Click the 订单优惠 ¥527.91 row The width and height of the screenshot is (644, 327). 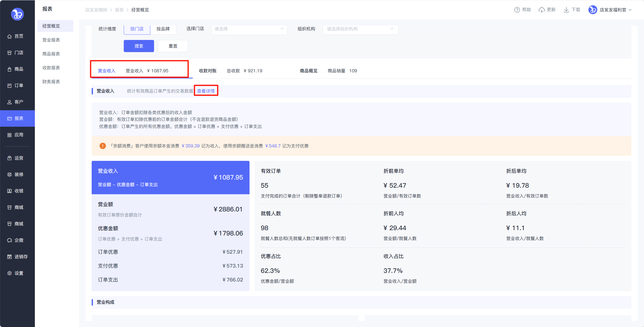click(170, 252)
